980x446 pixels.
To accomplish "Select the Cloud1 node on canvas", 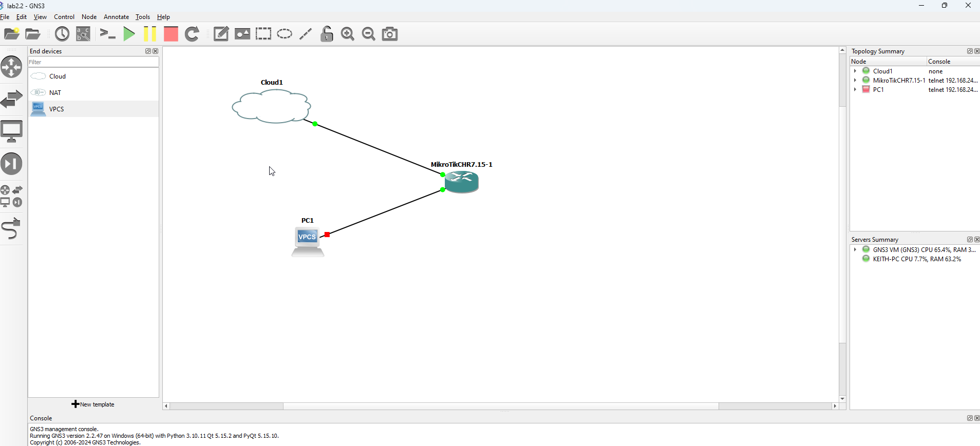I will click(272, 106).
